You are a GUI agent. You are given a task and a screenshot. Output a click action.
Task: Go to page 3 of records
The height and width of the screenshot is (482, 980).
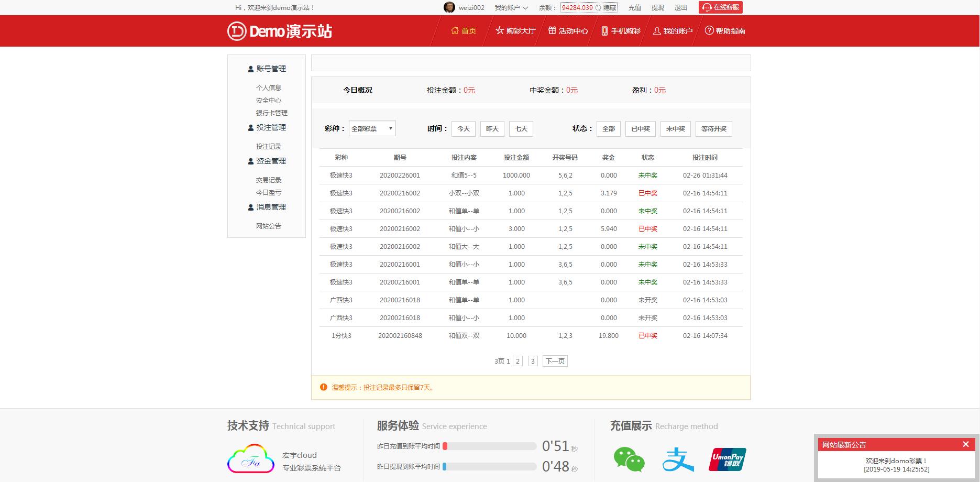(x=533, y=361)
